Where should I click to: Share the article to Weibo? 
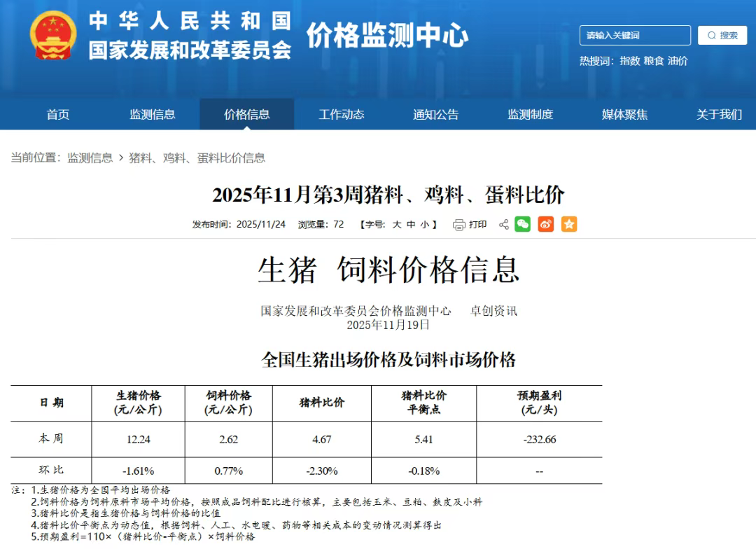point(546,224)
